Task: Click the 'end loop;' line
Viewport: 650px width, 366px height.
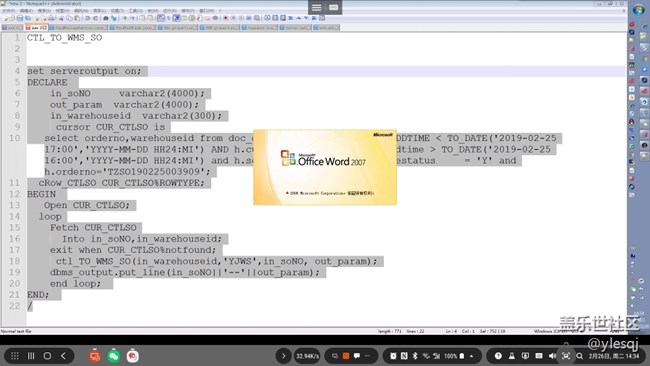Action: pos(75,284)
